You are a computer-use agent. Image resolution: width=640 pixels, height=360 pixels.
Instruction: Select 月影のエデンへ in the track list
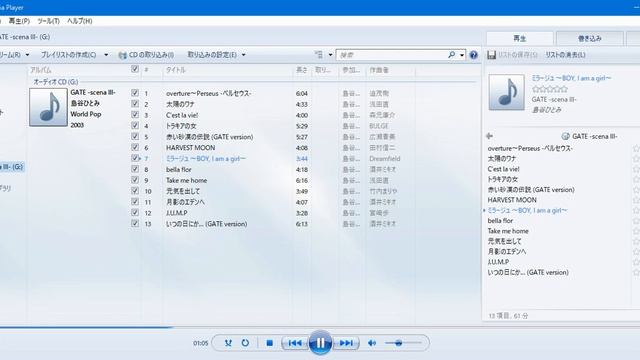(185, 202)
